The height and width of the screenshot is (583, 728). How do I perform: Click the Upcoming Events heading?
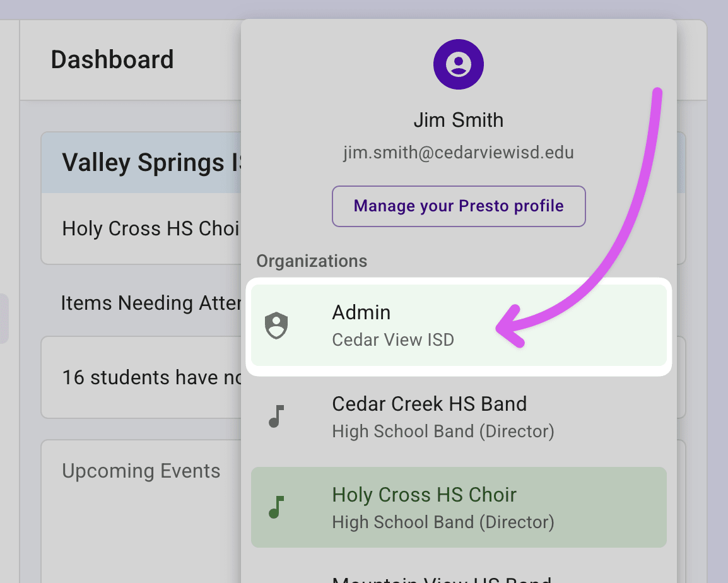click(141, 471)
